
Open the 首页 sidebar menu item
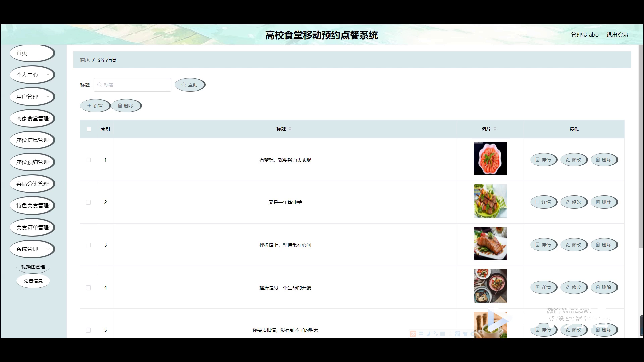pyautogui.click(x=32, y=53)
